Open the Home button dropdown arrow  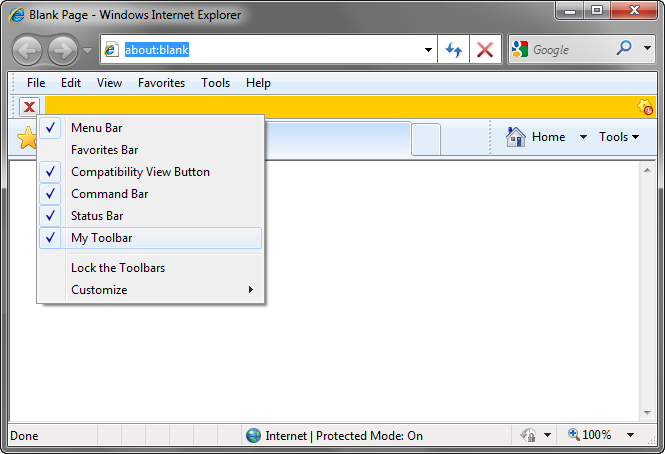tap(583, 137)
